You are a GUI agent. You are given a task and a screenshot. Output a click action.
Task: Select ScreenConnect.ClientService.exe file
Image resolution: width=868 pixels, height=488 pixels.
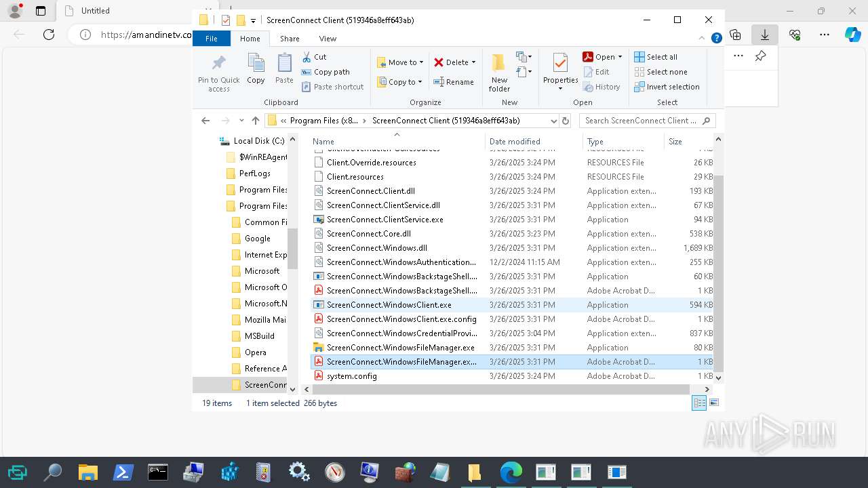click(384, 220)
